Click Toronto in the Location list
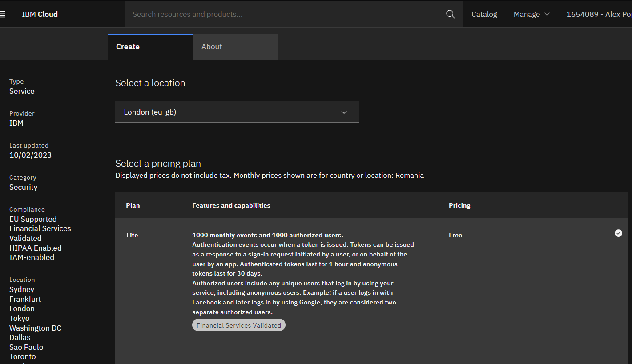This screenshot has width=632, height=364. 23,356
